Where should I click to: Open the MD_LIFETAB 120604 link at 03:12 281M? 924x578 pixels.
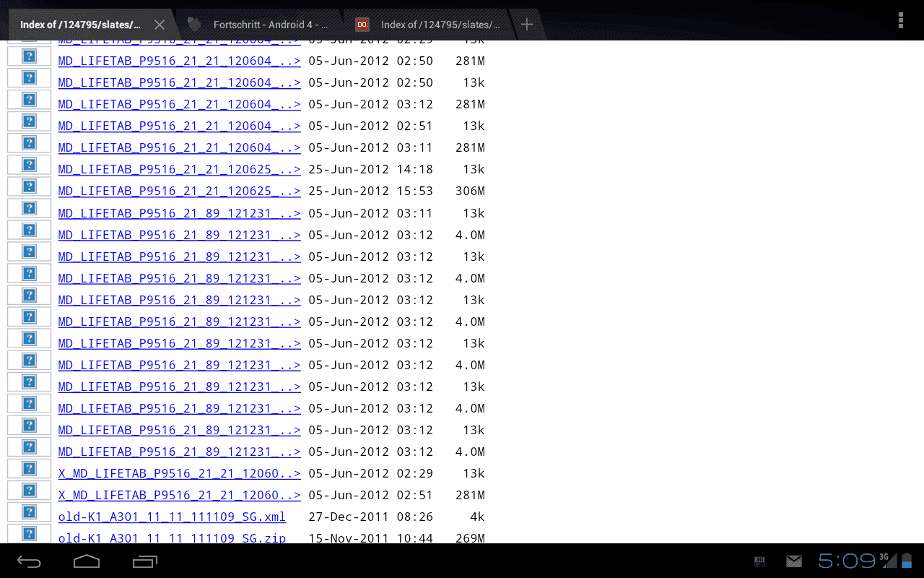(x=180, y=105)
